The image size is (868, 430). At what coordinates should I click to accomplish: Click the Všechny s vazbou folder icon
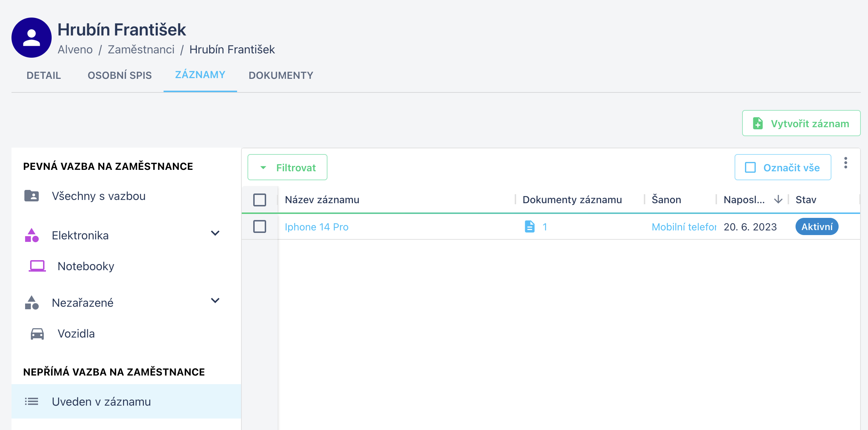click(32, 196)
